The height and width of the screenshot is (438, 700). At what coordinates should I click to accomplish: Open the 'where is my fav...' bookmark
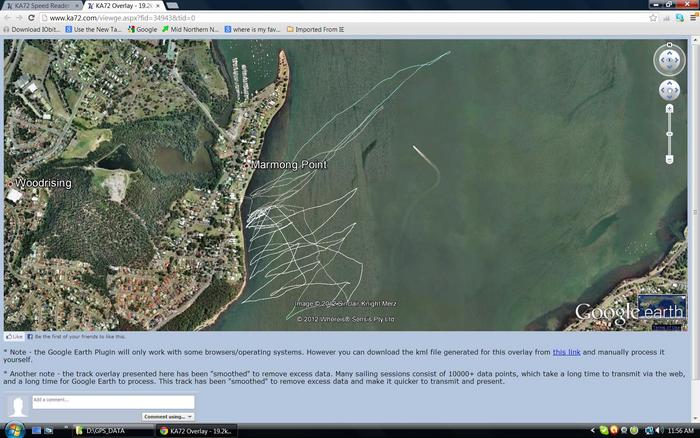pos(255,29)
